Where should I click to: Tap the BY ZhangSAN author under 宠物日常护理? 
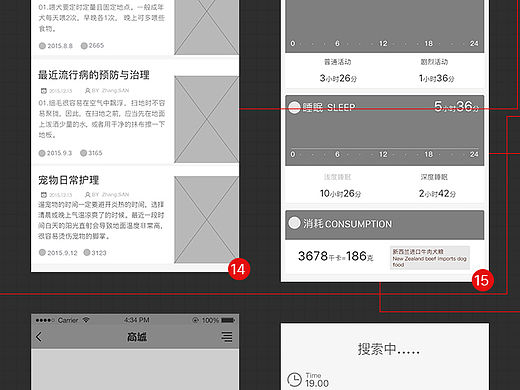pyautogui.click(x=110, y=195)
